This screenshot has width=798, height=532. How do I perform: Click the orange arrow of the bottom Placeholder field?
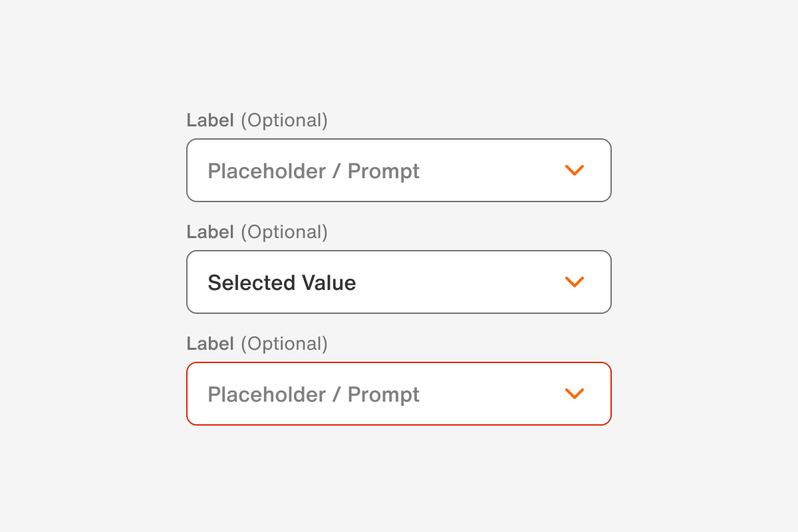(x=575, y=394)
